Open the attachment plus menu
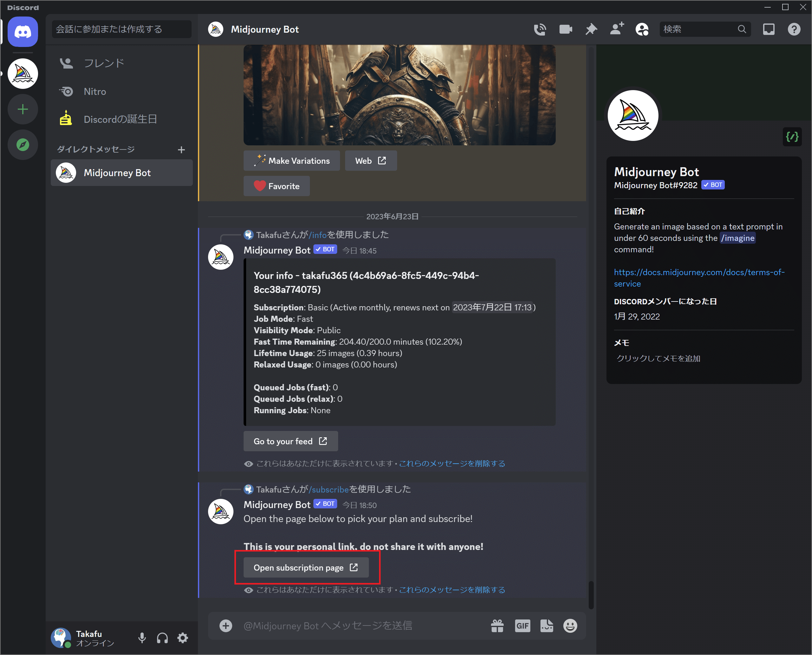Viewport: 812px width, 655px height. click(226, 625)
